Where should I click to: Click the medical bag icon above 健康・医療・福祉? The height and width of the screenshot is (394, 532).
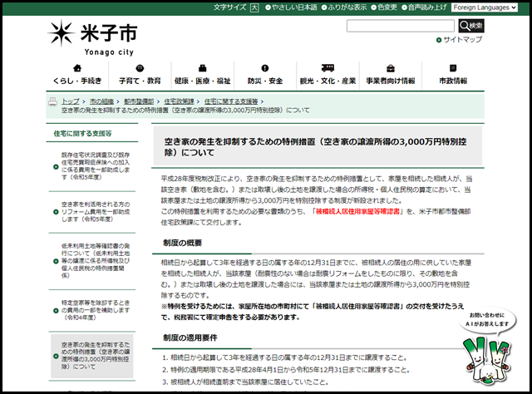pos(203,68)
